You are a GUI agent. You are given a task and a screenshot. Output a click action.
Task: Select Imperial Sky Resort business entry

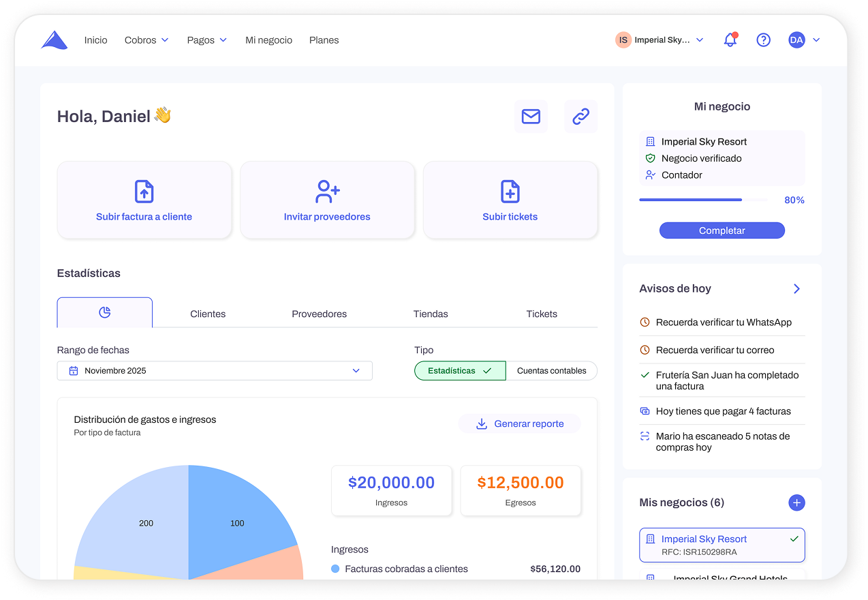click(722, 545)
